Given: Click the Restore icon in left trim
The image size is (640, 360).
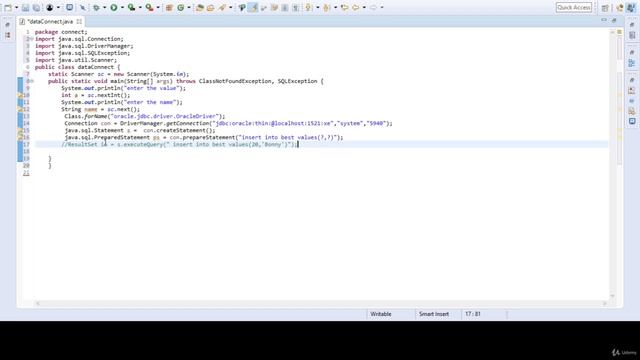Looking at the screenshot, I should coord(8,25).
